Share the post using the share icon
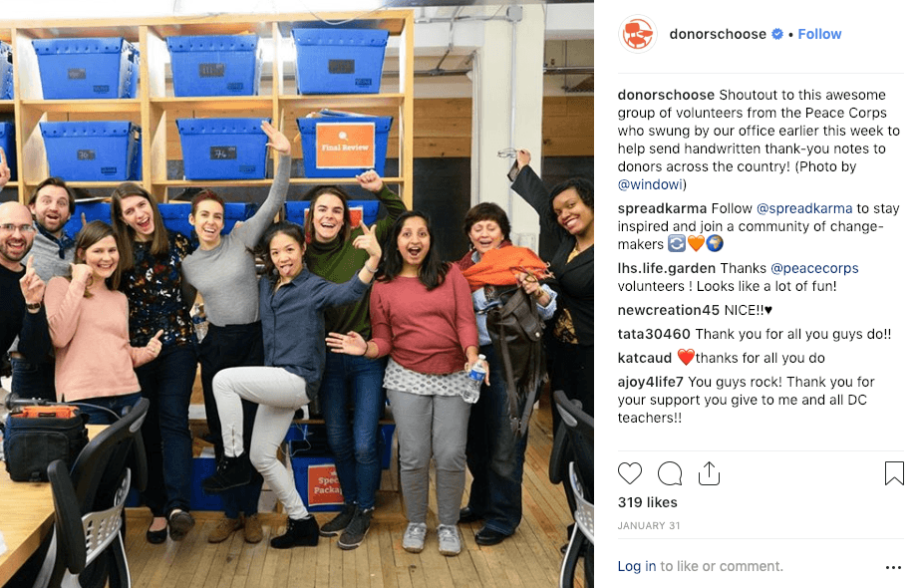Viewport: 918px width, 588px height. click(709, 473)
